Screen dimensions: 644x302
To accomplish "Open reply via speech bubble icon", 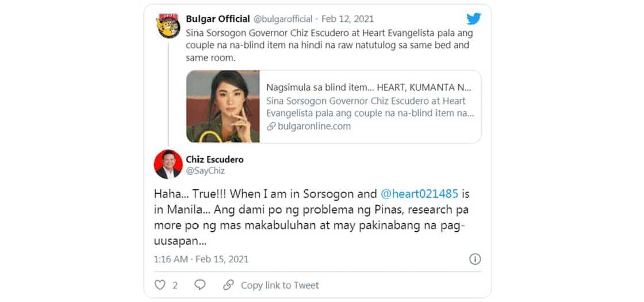I will click(200, 285).
